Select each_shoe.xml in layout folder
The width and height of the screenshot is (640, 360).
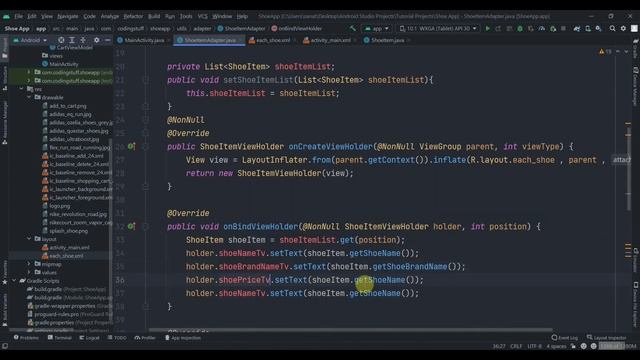pyautogui.click(x=62, y=256)
